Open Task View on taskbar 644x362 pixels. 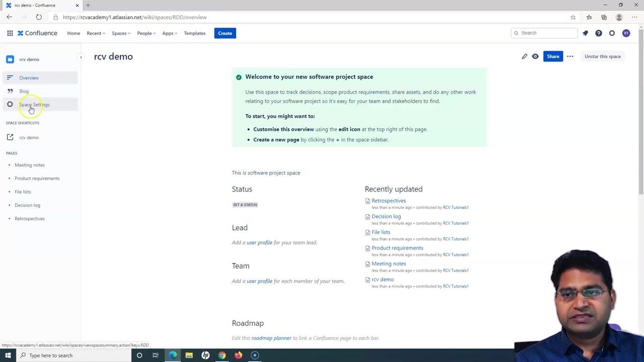(x=155, y=355)
